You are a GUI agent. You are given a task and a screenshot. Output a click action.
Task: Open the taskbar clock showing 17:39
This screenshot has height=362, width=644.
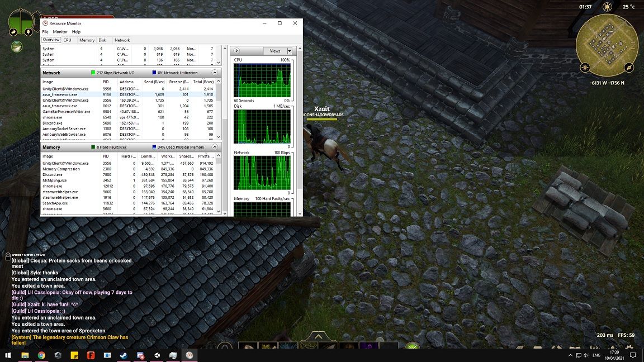click(614, 355)
